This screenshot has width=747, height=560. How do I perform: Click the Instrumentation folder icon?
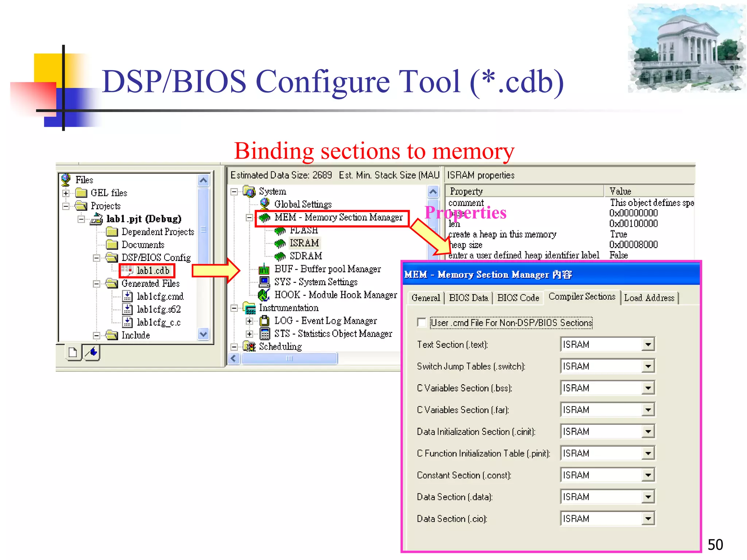pos(249,308)
